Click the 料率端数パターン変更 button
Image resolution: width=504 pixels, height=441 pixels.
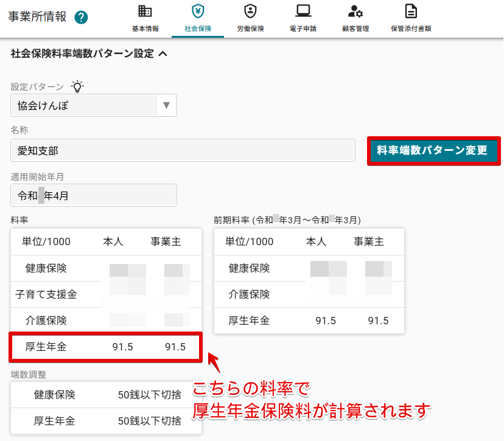click(433, 151)
